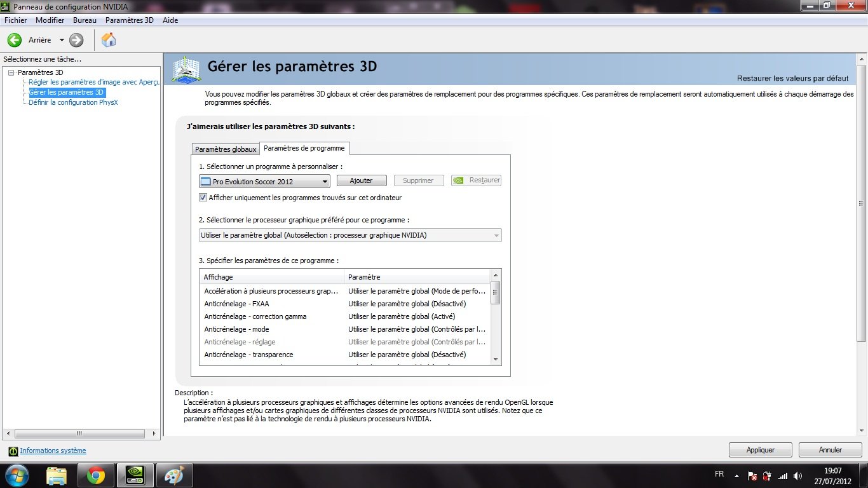Open Informations système link
The image size is (868, 488).
point(53,451)
